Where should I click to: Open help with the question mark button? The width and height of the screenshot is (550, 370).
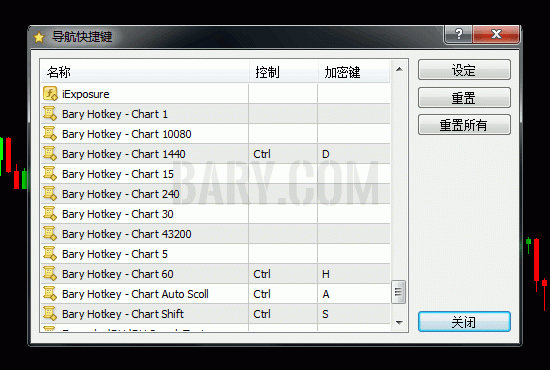point(458,34)
